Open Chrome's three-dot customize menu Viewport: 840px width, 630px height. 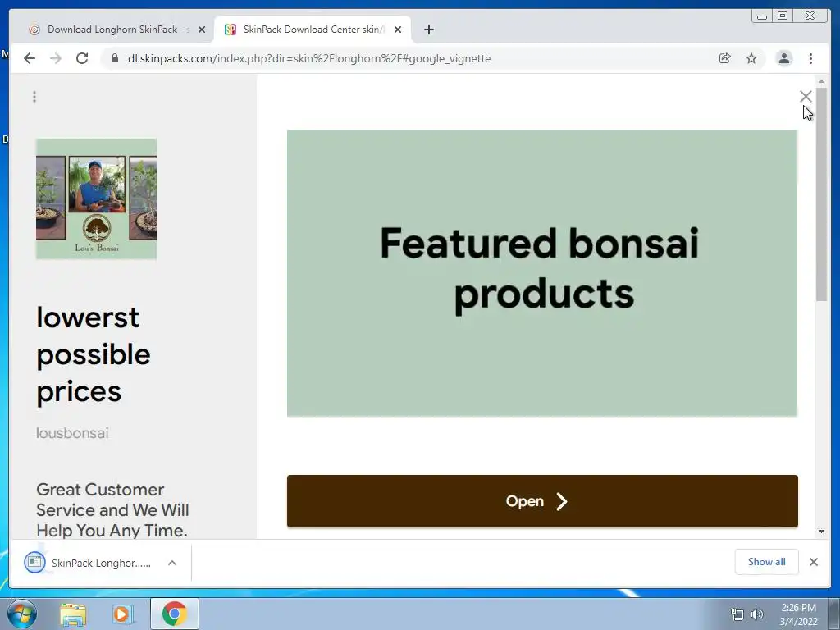pos(810,58)
